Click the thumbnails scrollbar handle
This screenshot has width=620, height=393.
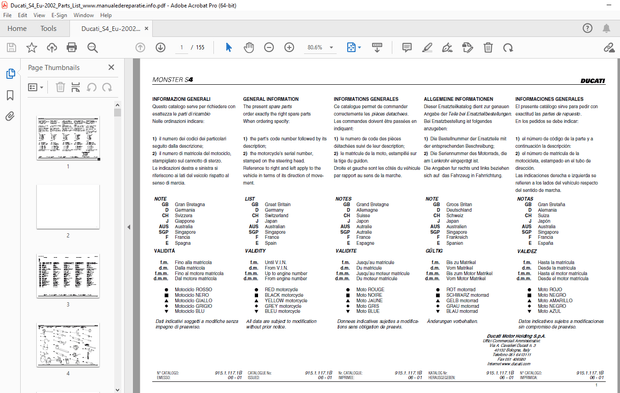point(117,112)
